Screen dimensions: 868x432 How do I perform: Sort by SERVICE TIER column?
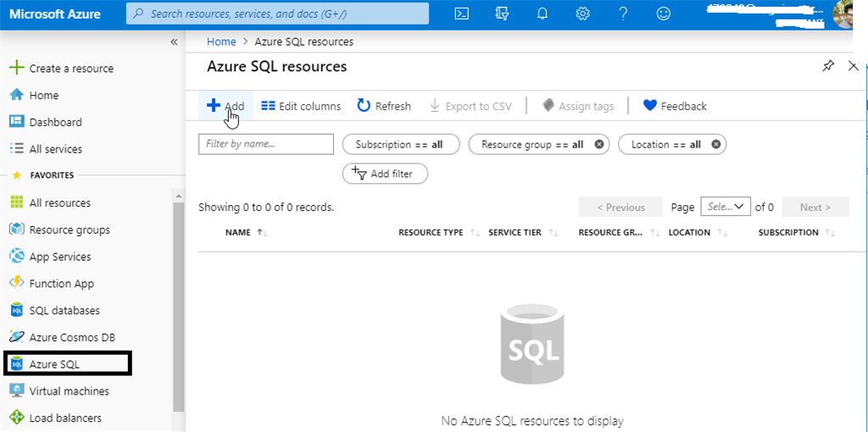523,233
